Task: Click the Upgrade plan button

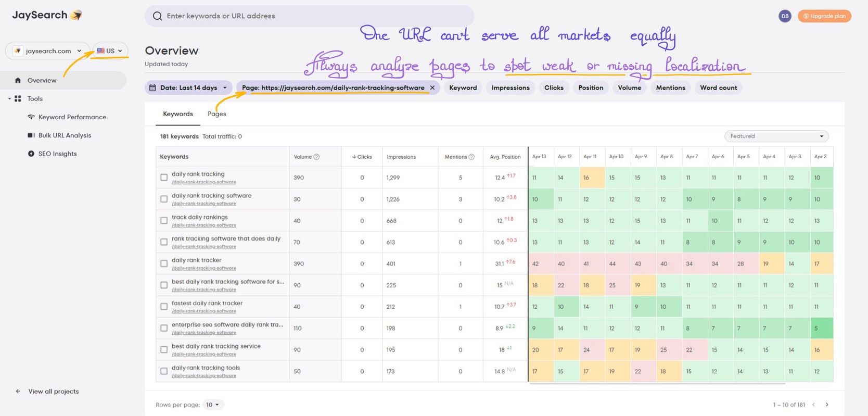Action: point(824,16)
